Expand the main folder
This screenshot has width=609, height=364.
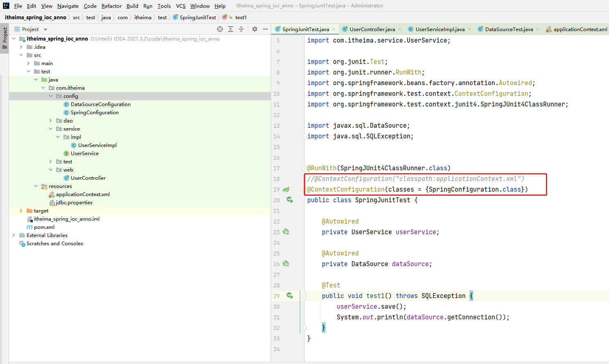(x=29, y=63)
